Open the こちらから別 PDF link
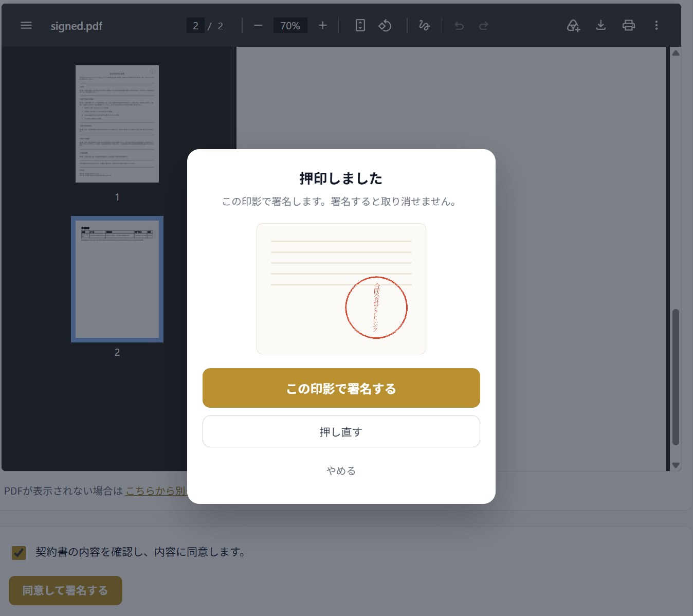 [x=156, y=491]
